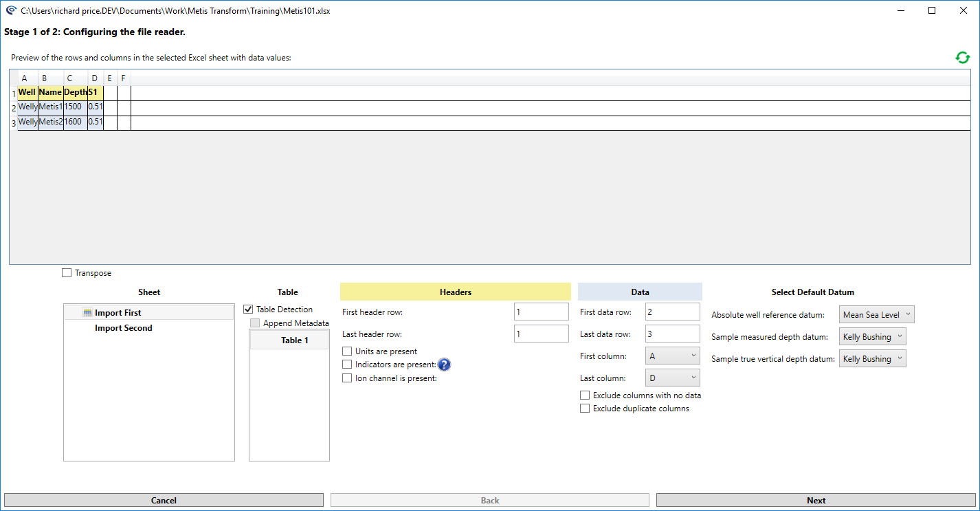This screenshot has width=980, height=511.
Task: Click the Metis1 cell
Action: click(51, 107)
